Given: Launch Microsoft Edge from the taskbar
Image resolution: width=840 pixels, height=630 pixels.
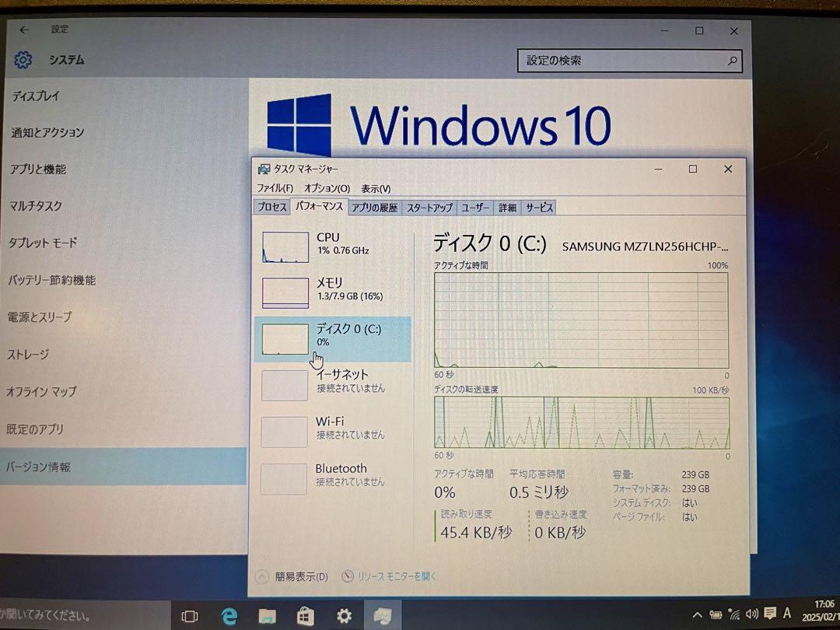Looking at the screenshot, I should 229,616.
